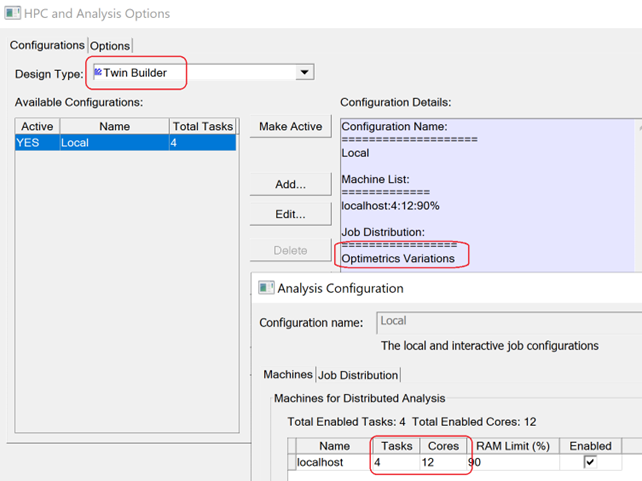642x481 pixels.
Task: Switch to the Job Distribution tab
Action: (358, 375)
